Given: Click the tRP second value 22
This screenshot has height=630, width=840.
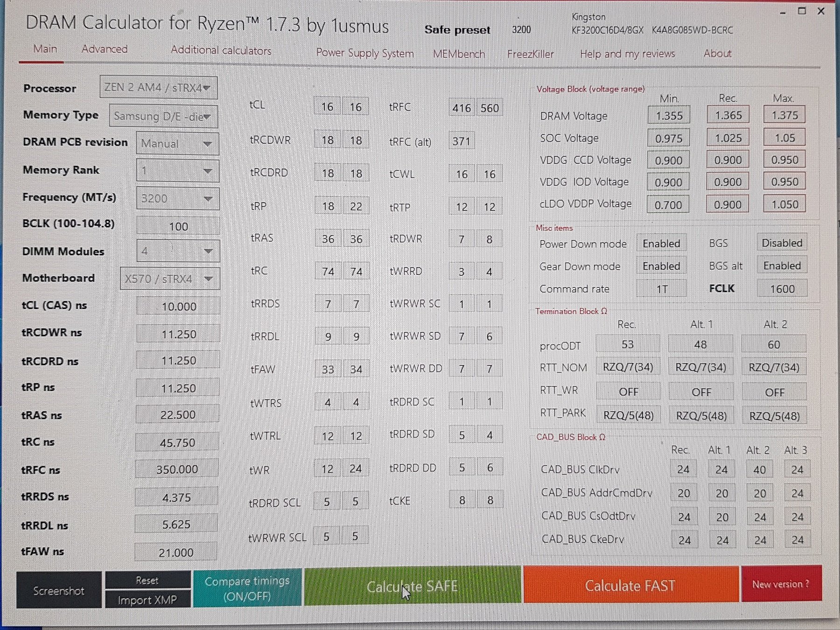Looking at the screenshot, I should tap(356, 206).
